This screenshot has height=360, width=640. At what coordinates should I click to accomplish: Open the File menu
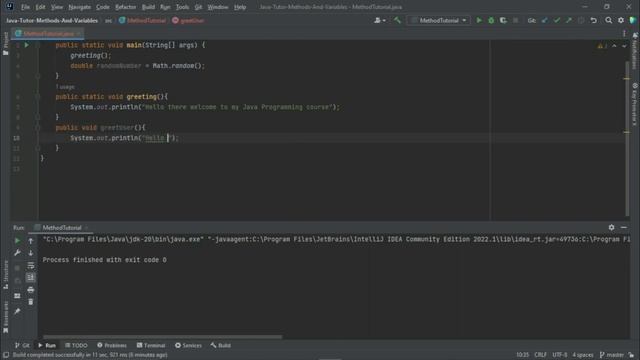[x=25, y=7]
